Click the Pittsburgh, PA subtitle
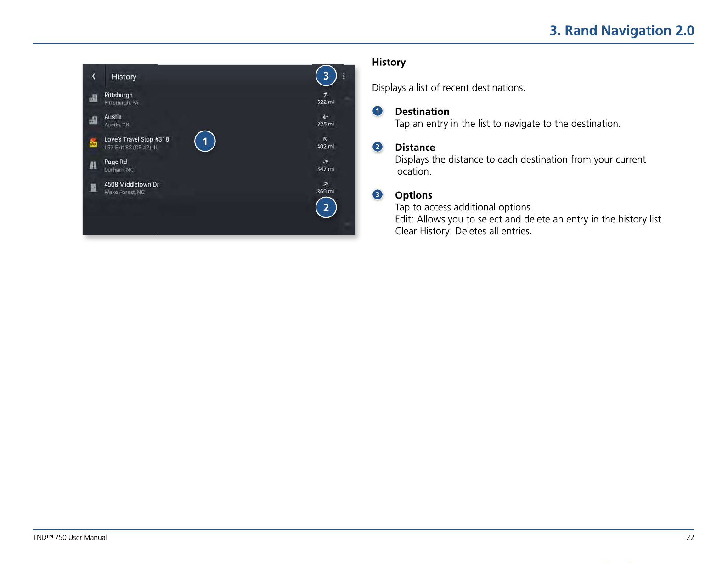Viewport: 728px width, 563px height. point(121,103)
